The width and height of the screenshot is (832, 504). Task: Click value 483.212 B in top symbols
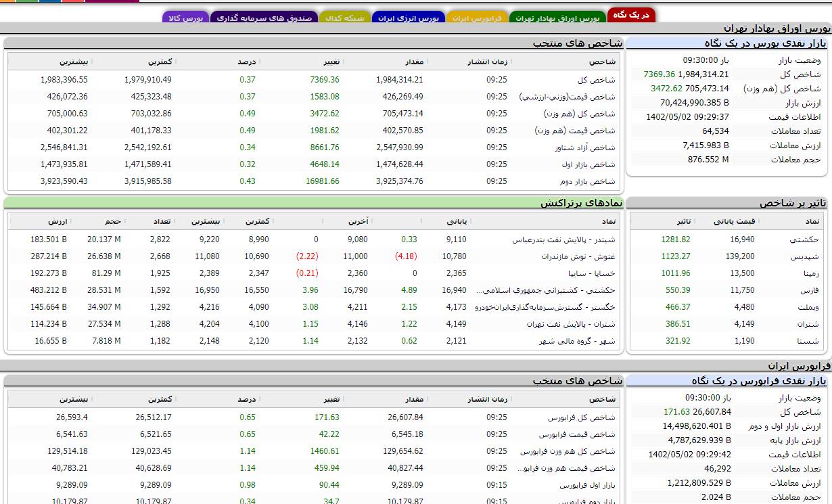click(x=49, y=290)
